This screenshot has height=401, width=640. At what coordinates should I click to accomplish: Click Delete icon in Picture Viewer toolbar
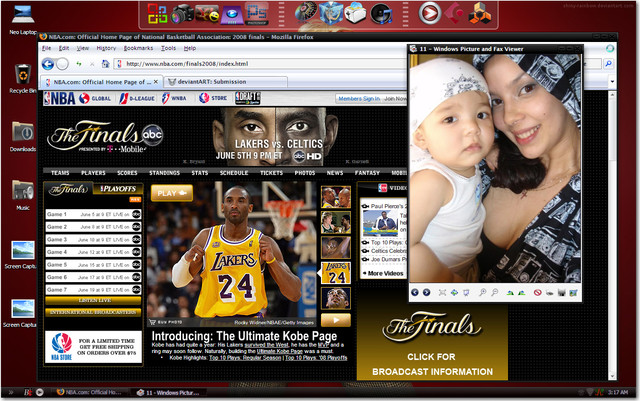pyautogui.click(x=536, y=292)
